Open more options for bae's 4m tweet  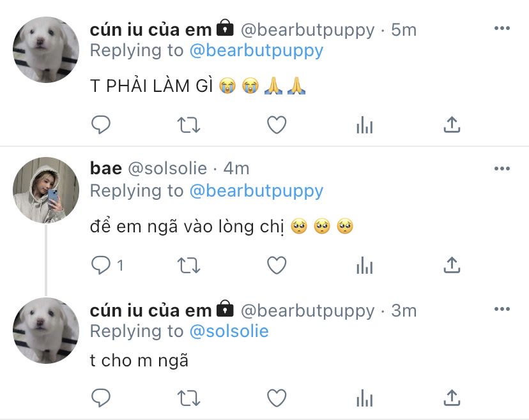click(502, 169)
